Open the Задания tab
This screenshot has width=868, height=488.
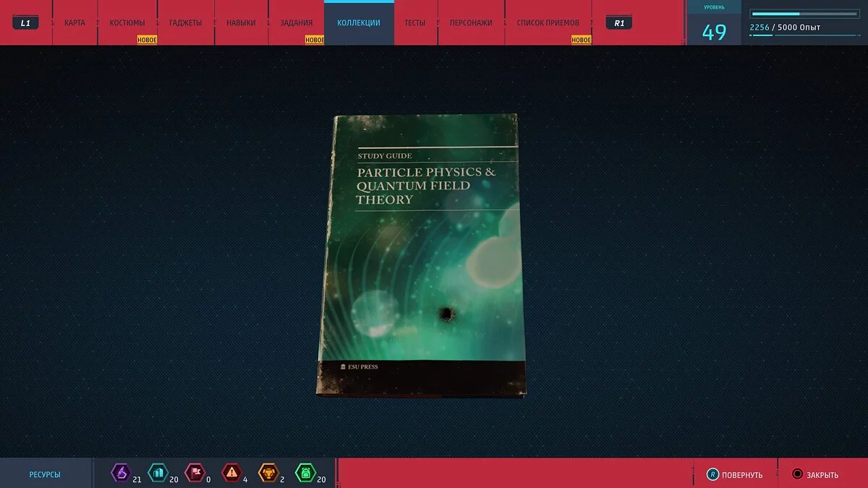pos(297,23)
